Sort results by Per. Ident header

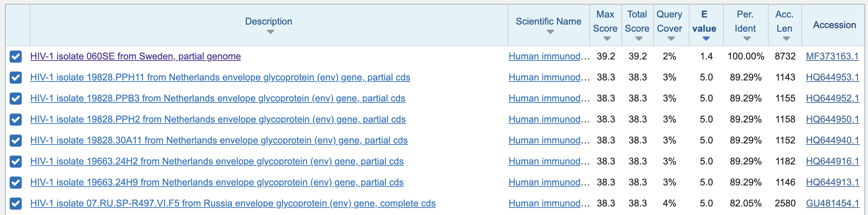tap(745, 21)
